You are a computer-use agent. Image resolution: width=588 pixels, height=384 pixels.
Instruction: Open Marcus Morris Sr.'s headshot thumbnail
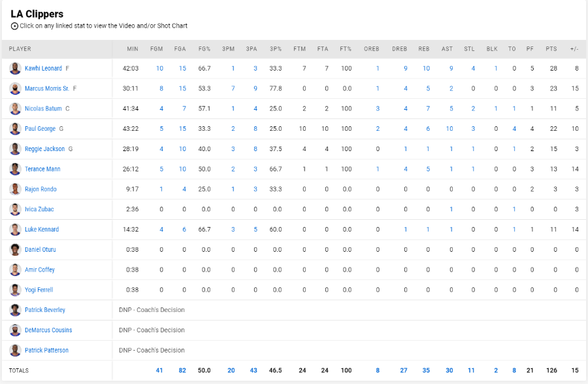coord(15,88)
